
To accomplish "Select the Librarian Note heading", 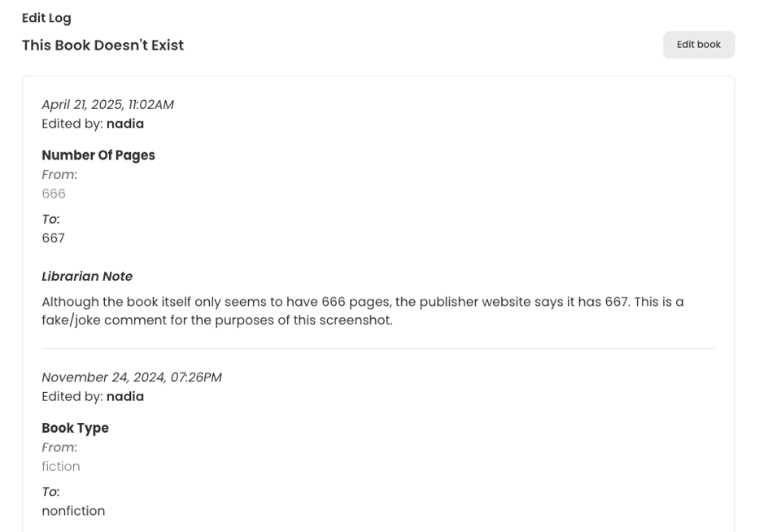I will 86,277.
